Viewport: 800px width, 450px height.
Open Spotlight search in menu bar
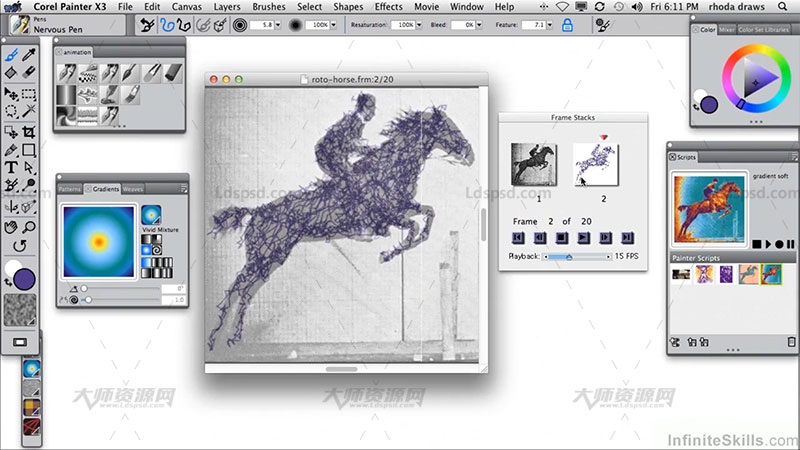coord(782,7)
